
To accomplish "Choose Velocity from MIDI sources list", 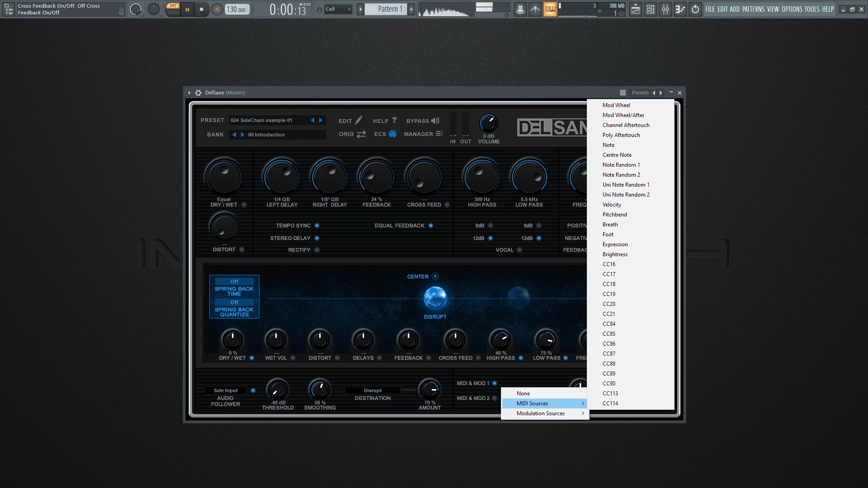I will pos(631,205).
